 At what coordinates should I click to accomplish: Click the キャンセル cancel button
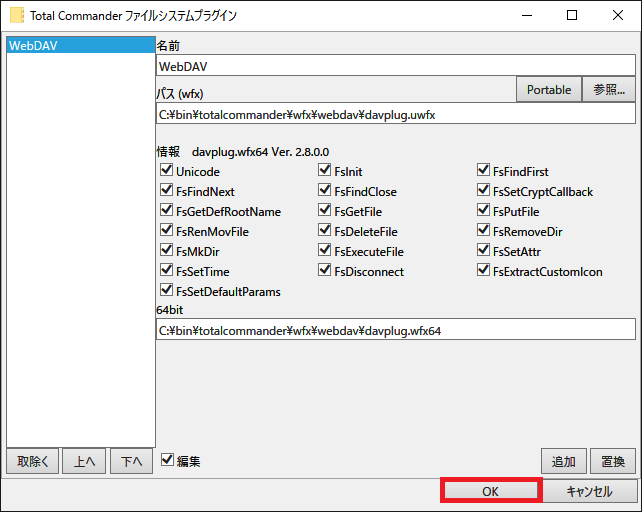click(590, 491)
